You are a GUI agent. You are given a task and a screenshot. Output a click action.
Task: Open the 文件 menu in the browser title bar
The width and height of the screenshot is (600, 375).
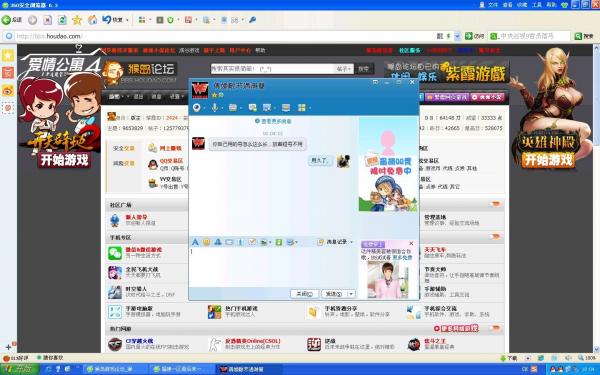click(493, 5)
